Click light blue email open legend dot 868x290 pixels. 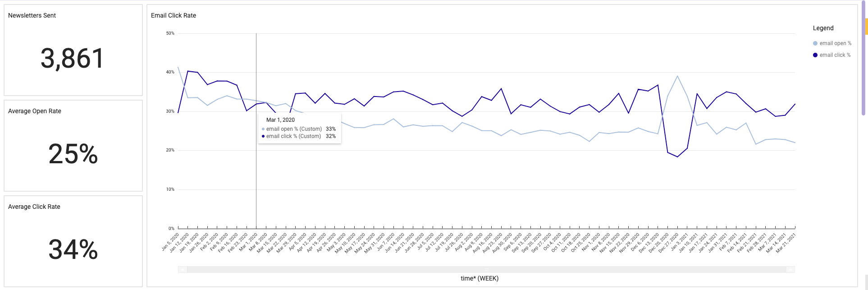815,43
